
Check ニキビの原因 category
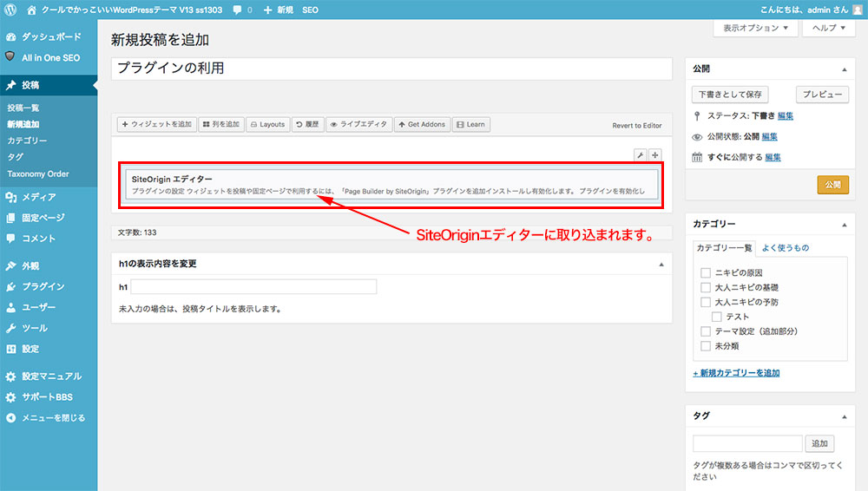(705, 273)
